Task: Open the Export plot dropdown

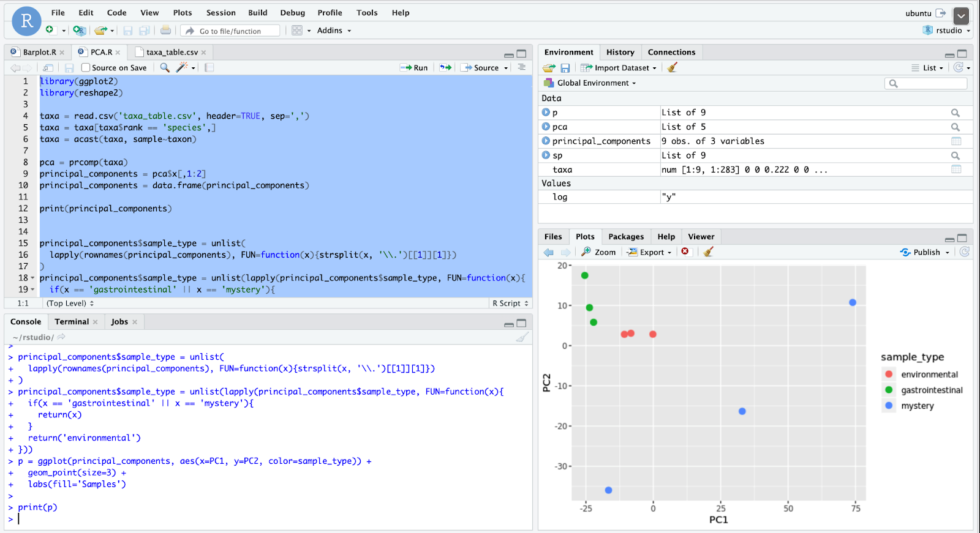Action: [649, 252]
